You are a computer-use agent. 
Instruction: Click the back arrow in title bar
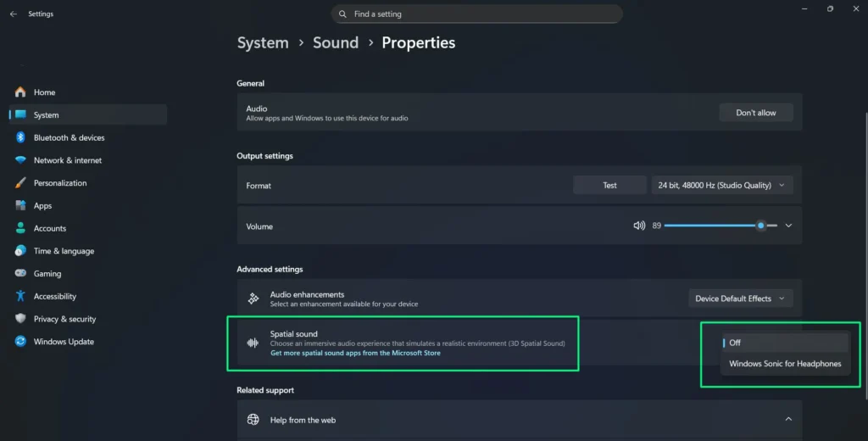pos(13,14)
